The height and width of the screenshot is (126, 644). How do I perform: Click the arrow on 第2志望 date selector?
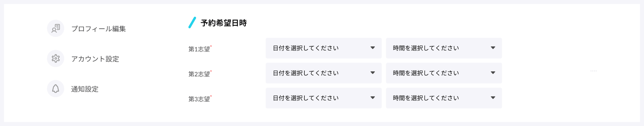373,73
